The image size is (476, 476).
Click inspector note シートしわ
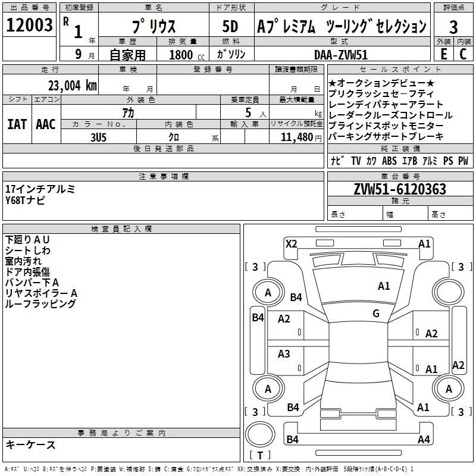click(x=27, y=250)
